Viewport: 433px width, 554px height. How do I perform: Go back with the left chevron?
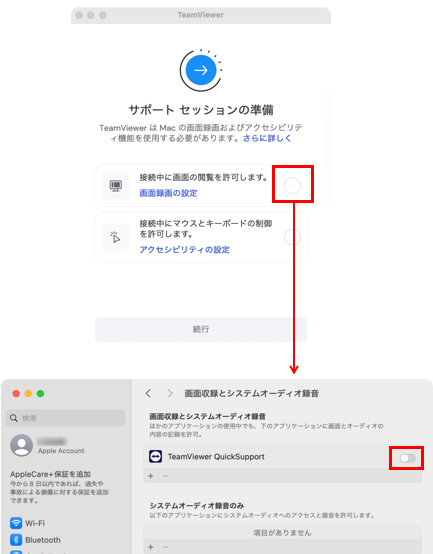click(x=148, y=393)
